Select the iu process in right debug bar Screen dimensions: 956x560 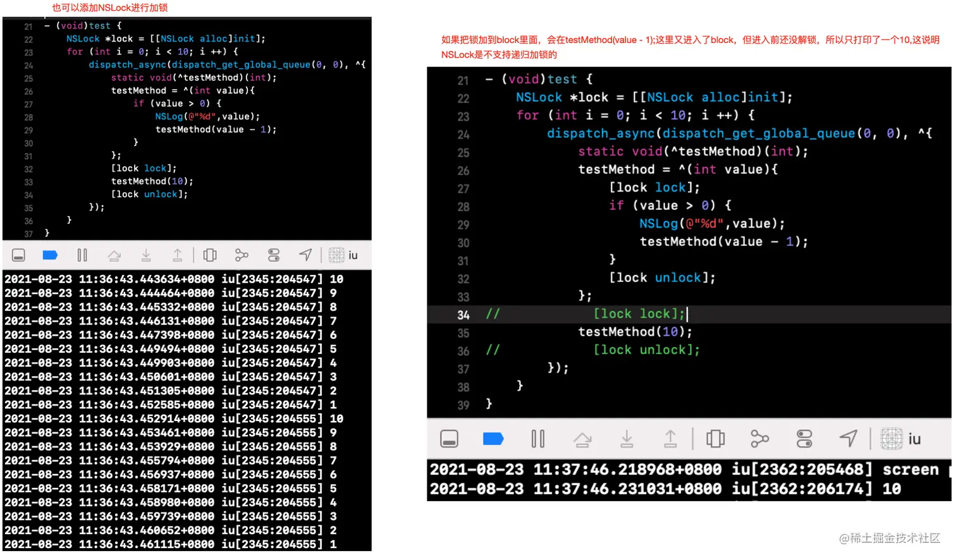901,439
